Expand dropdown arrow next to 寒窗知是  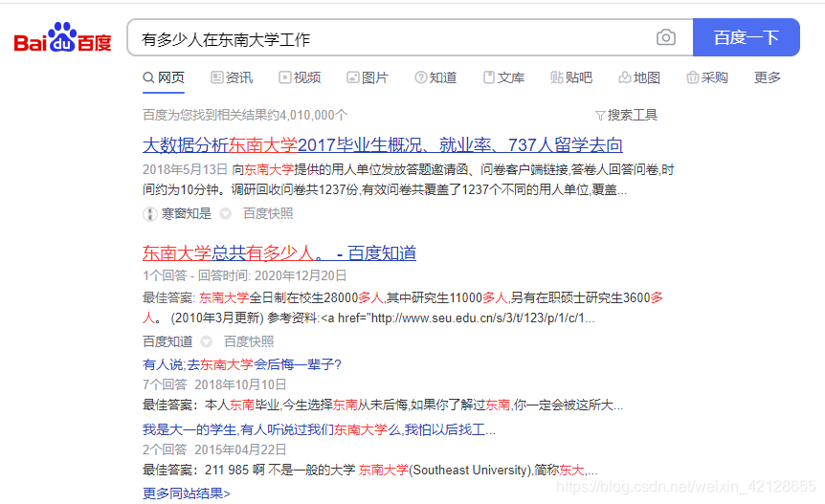[x=225, y=214]
